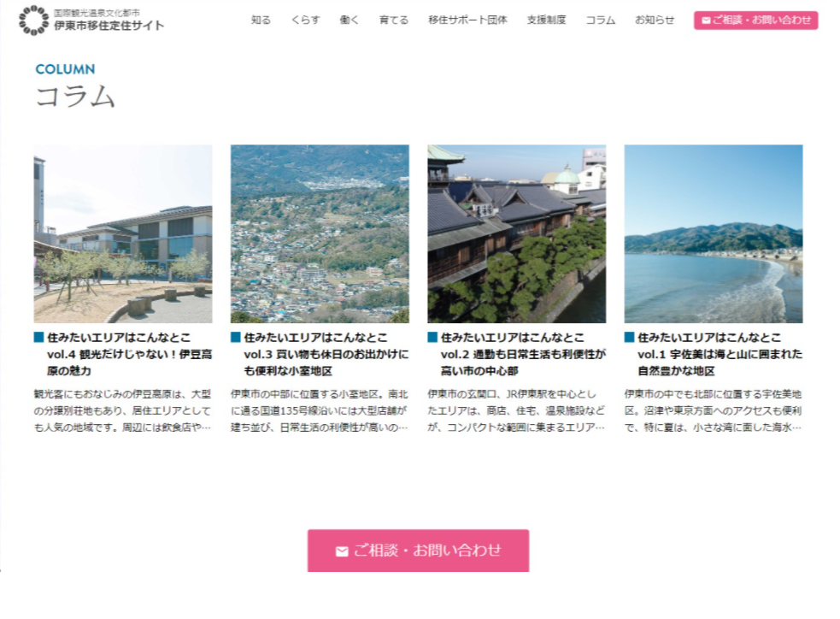
Task: Read the vol.4 伊豆高原の魅力 article title
Action: [128, 354]
